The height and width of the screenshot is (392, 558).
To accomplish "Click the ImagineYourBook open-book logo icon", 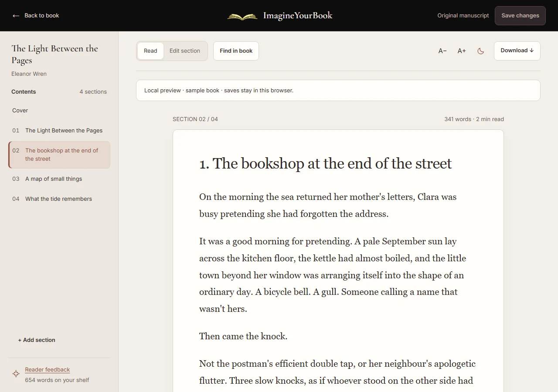I will (242, 17).
